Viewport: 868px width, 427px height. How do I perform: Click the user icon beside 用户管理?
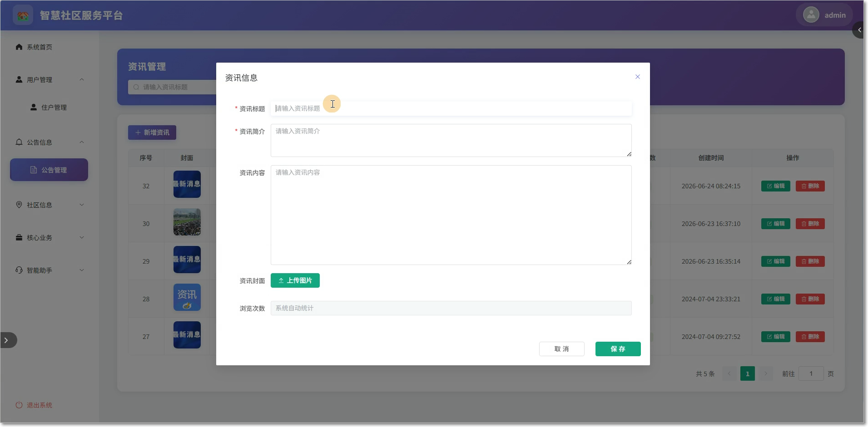pyautogui.click(x=19, y=79)
